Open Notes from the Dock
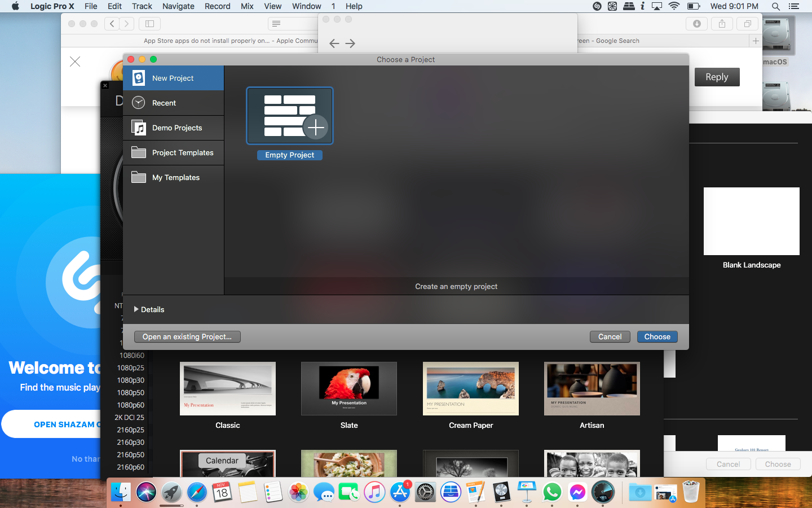Viewport: 812px width, 508px height. coord(248,492)
